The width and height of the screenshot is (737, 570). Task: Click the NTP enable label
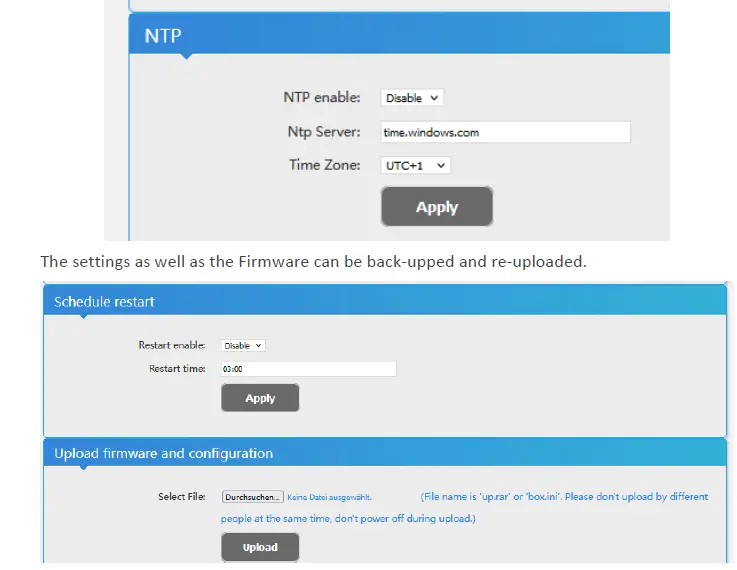click(322, 98)
